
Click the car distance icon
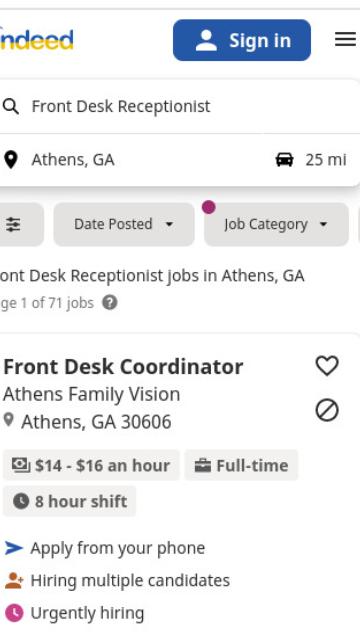pyautogui.click(x=284, y=160)
